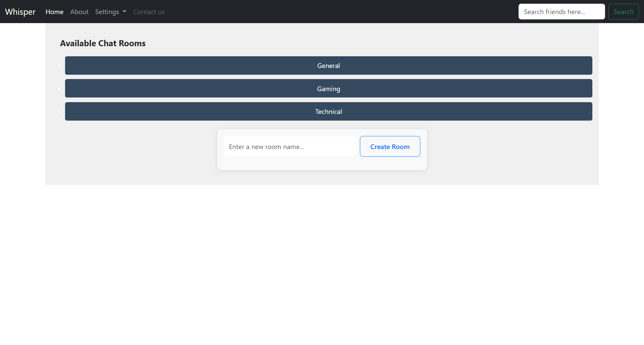Open the Technical chat room
The height and width of the screenshot is (345, 644).
[328, 112]
